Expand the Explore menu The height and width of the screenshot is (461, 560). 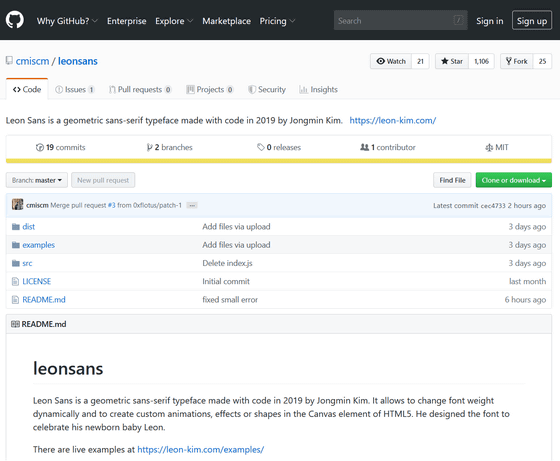(x=174, y=21)
